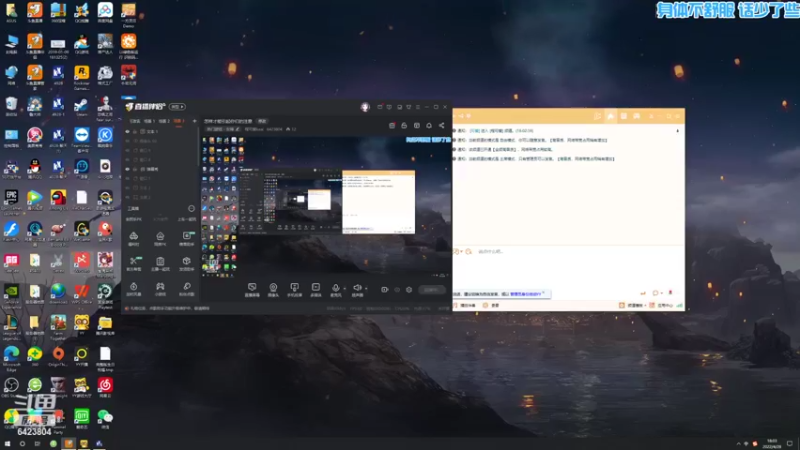The width and height of the screenshot is (800, 450).
Task: Open the gear settings icon beside start-stream button
Action: coord(409,290)
